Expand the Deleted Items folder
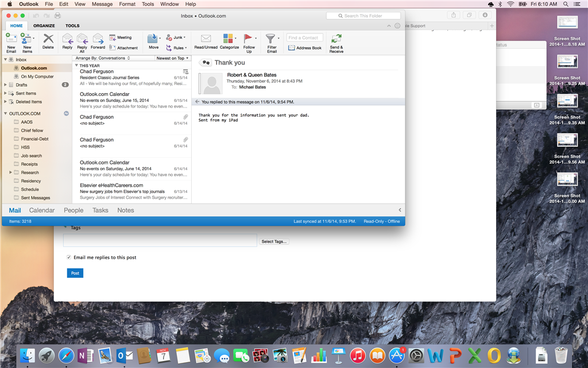588x368 pixels. click(x=5, y=102)
